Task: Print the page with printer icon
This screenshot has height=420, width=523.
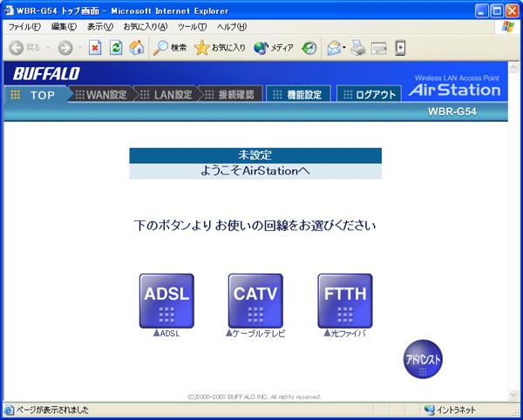Action: [358, 48]
